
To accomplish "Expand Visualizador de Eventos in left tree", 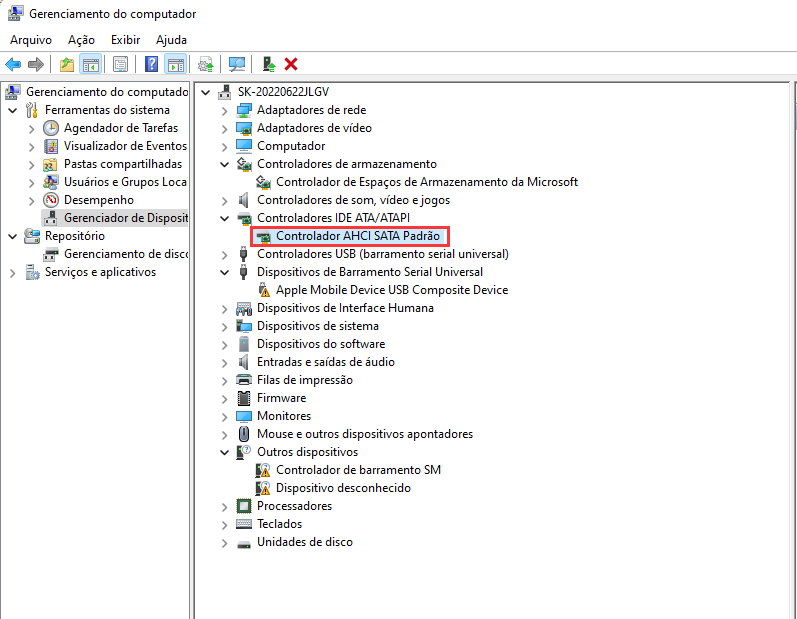I will pos(32,147).
